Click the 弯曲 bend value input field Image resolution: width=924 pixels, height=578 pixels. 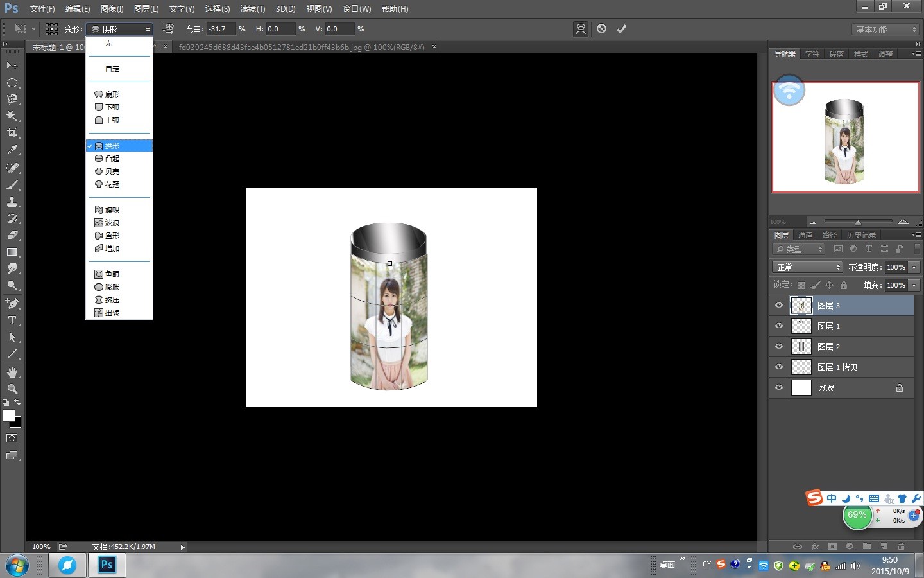click(221, 29)
